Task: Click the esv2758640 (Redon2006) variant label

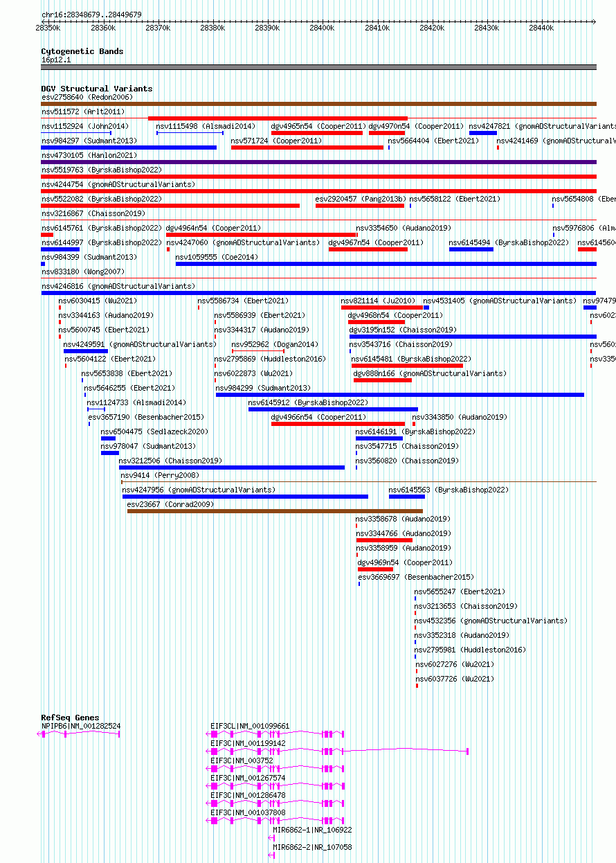Action: click(x=87, y=97)
